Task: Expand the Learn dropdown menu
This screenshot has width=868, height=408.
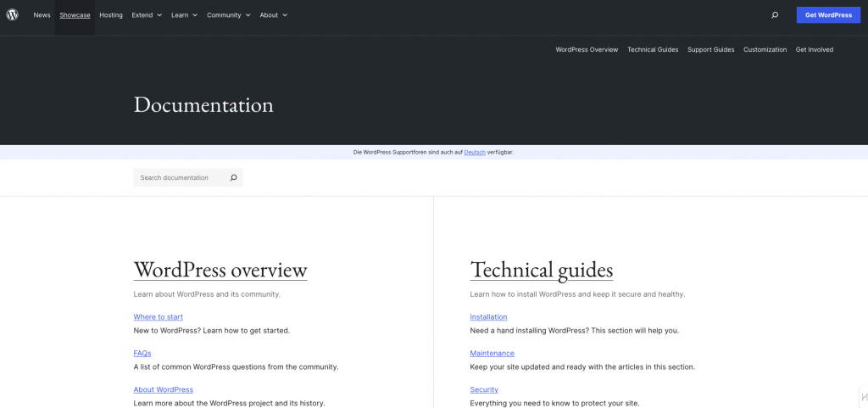Action: (184, 15)
